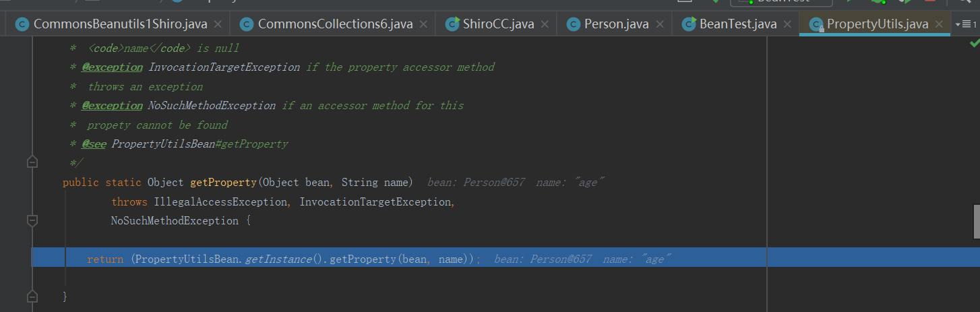Select the Person.java editor tab
The image size is (980, 312).
(616, 24)
